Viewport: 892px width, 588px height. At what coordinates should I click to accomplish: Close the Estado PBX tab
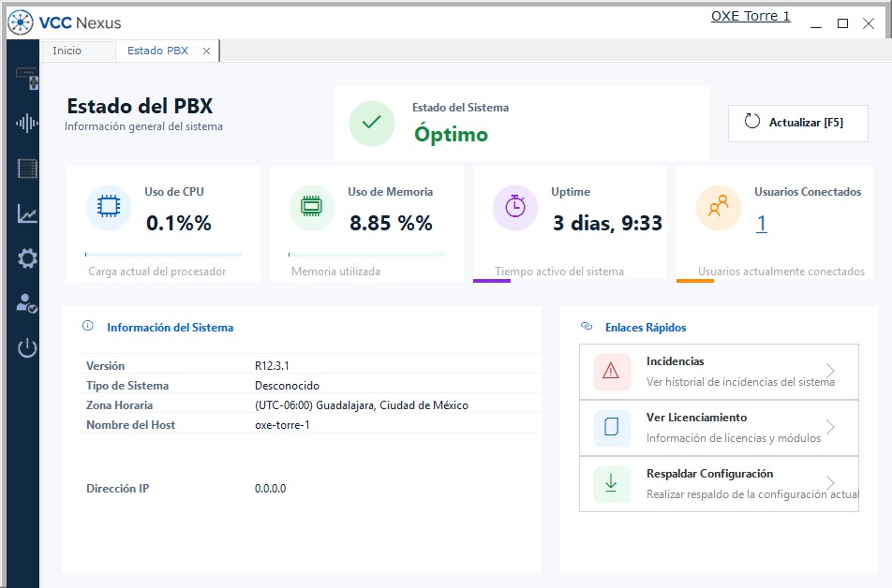click(x=206, y=51)
